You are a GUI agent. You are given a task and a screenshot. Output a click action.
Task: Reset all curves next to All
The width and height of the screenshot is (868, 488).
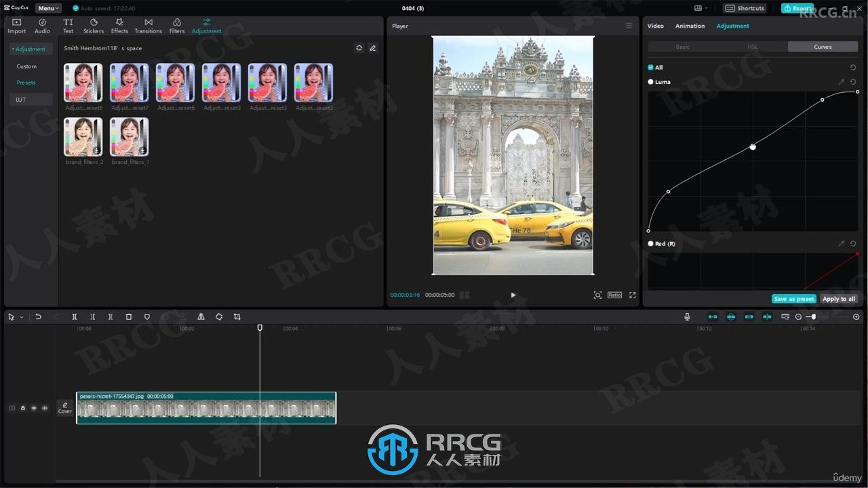click(853, 68)
